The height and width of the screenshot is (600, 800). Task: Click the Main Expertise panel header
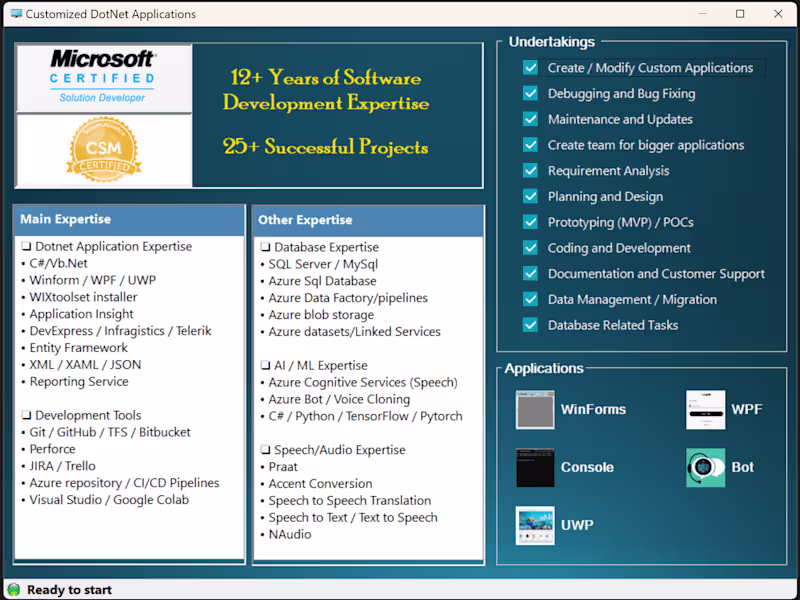pyautogui.click(x=130, y=220)
